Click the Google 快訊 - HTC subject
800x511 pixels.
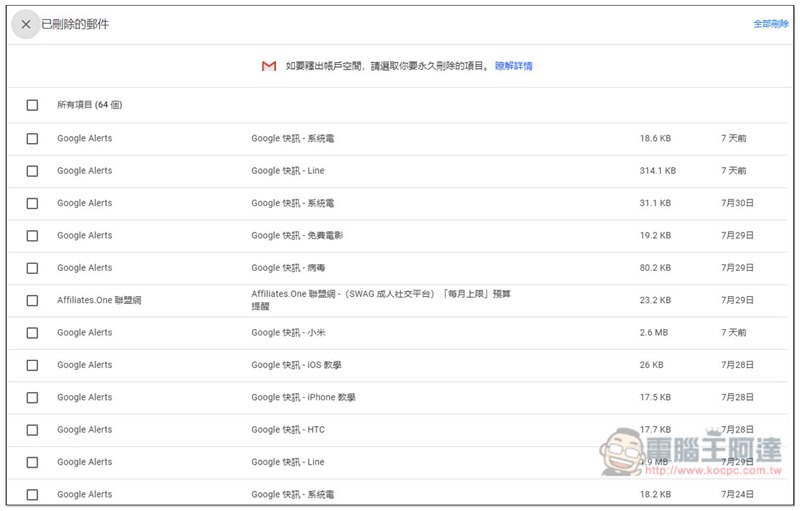coord(288,430)
